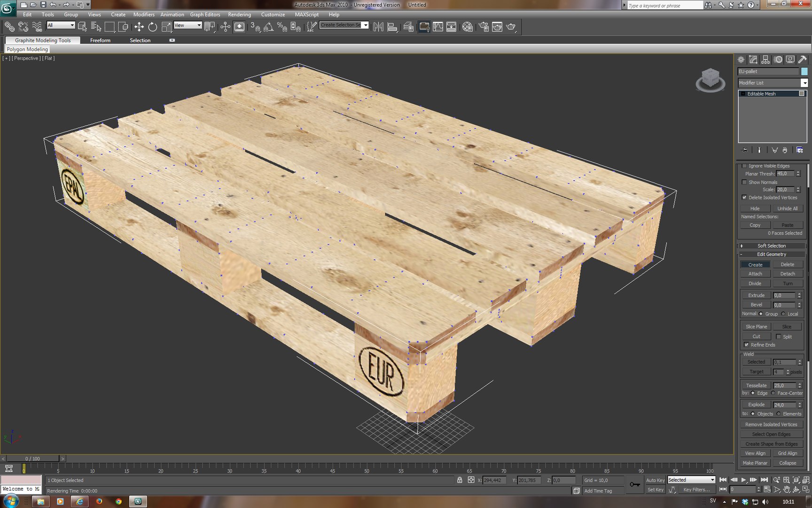Toggle the Auto Key button

655,480
